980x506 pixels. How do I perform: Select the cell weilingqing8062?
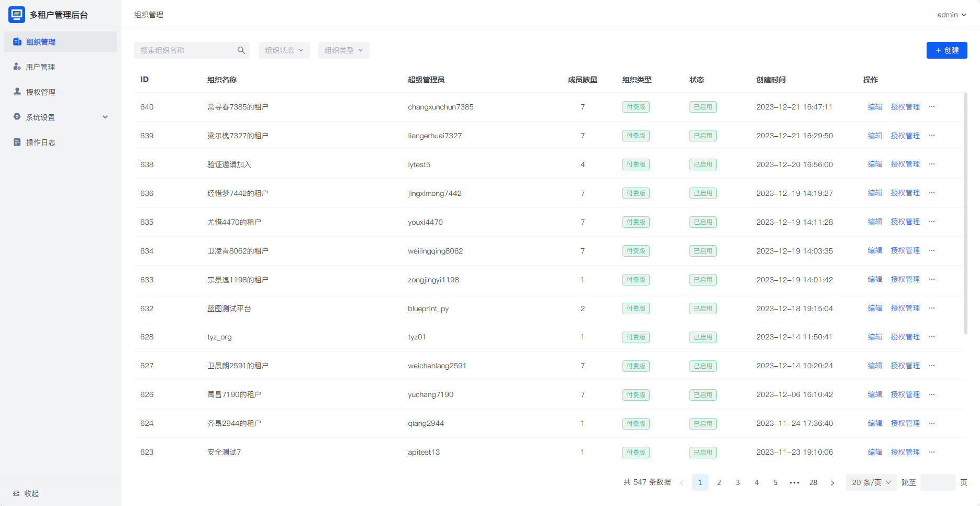point(436,251)
